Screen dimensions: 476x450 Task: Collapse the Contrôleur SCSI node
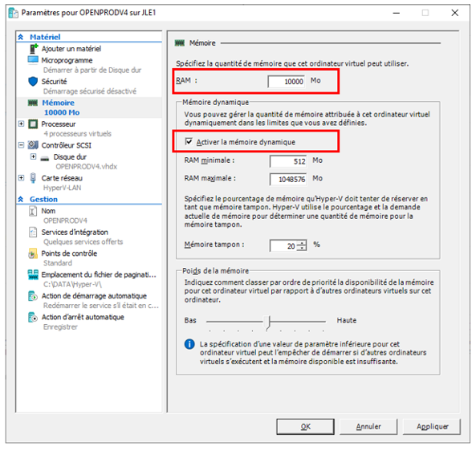tap(21, 145)
